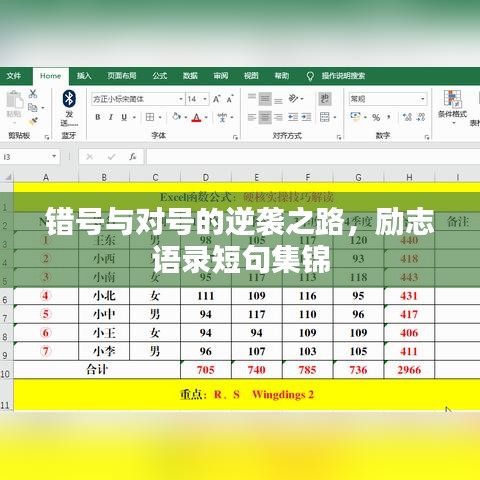Switch to the 视图 View tab
This screenshot has height=480, width=480.
251,76
